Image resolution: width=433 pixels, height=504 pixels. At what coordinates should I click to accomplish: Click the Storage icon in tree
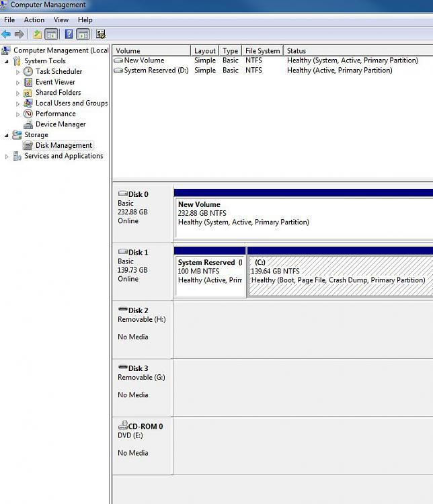[x=17, y=134]
